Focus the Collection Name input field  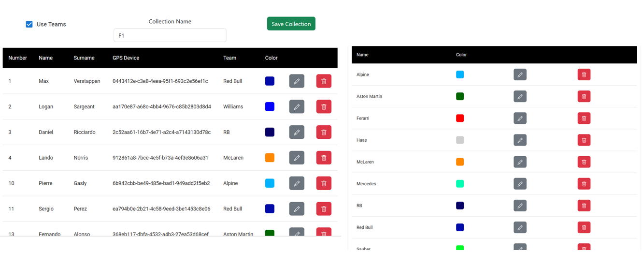170,35
